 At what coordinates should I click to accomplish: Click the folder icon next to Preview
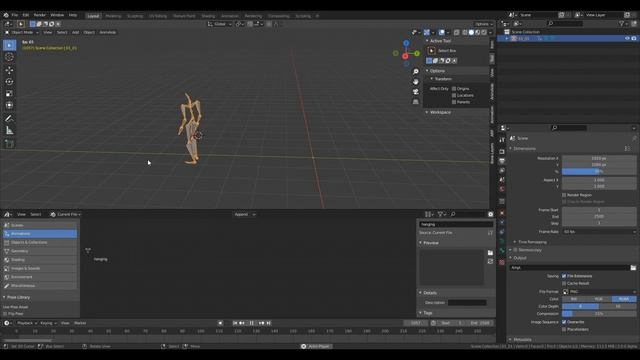tap(490, 253)
